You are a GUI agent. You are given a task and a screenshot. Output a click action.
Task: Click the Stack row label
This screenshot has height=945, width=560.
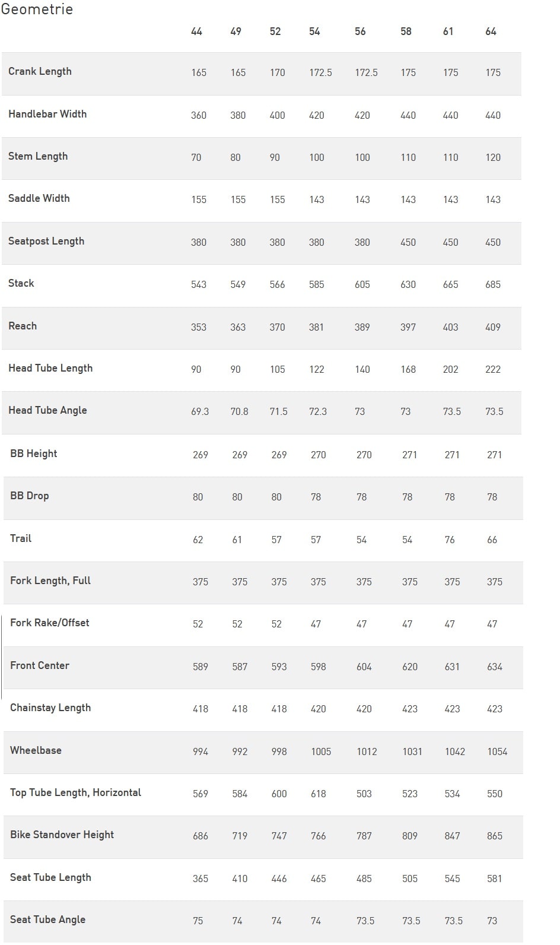click(x=21, y=283)
